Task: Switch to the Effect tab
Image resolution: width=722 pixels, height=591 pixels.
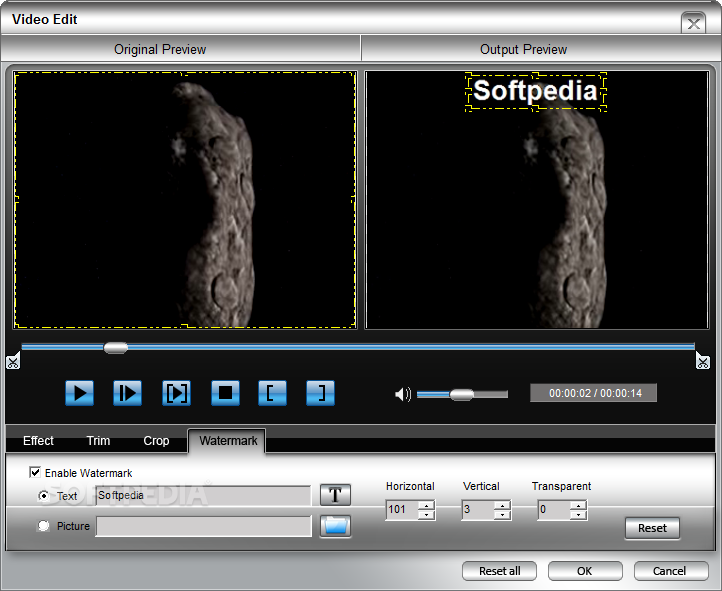Action: [38, 441]
